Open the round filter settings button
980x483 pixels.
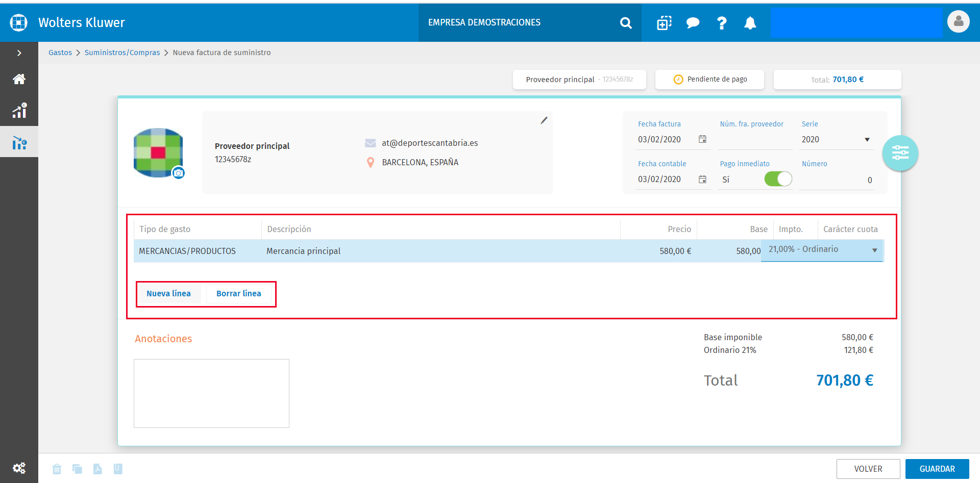click(900, 153)
